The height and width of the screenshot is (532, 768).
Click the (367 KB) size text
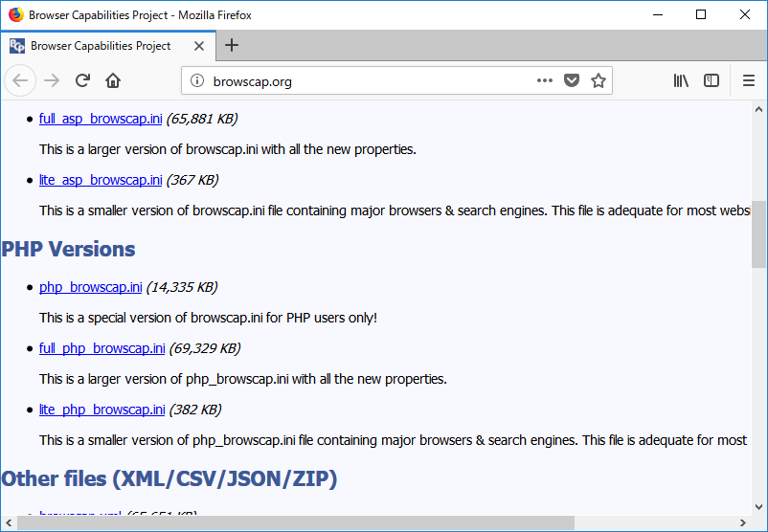[x=192, y=180]
